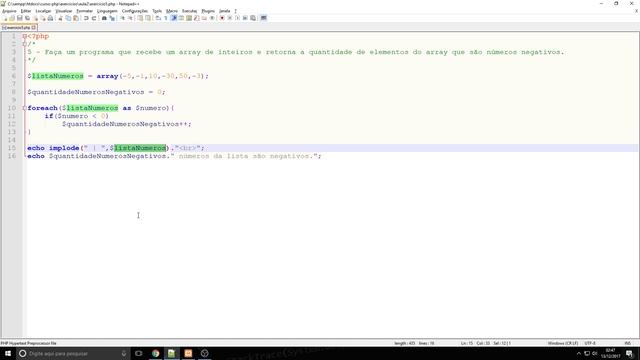640x360 pixels.
Task: Click the INS indicator in status bar
Action: pyautogui.click(x=628, y=343)
